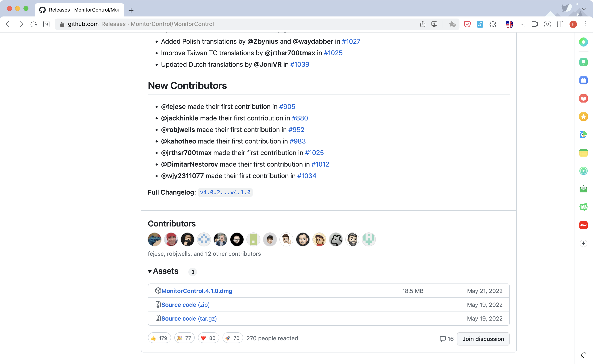The height and width of the screenshot is (364, 593).
Task: Open the tab list chevron dropdown
Action: click(584, 9)
